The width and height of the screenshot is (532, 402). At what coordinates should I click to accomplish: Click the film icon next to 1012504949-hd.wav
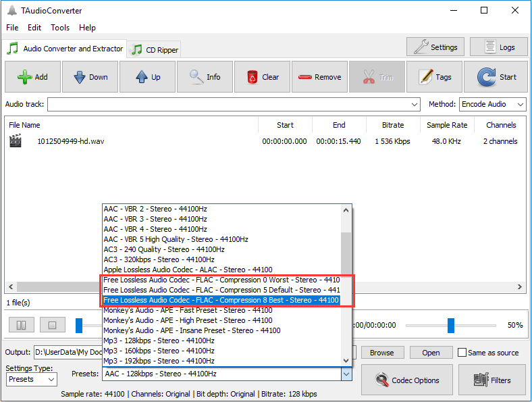(16, 141)
